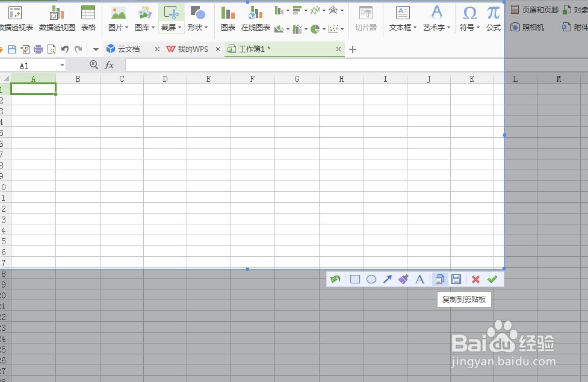The height and width of the screenshot is (382, 588).
Task: Click the 图片 picture icon
Action: [x=118, y=13]
